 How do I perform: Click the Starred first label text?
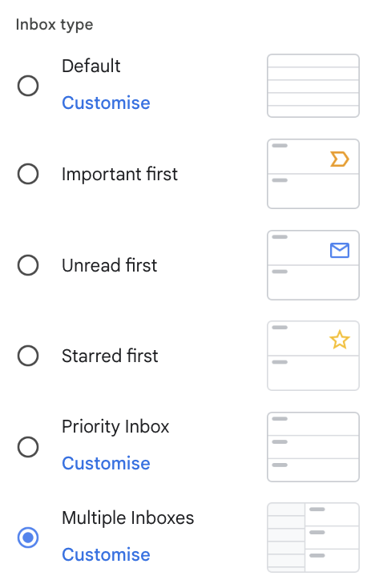tap(110, 356)
